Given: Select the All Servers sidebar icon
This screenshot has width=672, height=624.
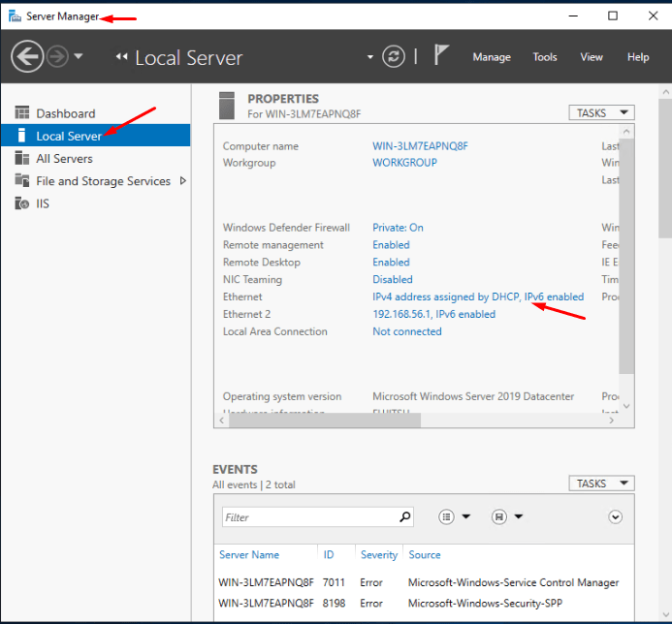Looking at the screenshot, I should (20, 159).
